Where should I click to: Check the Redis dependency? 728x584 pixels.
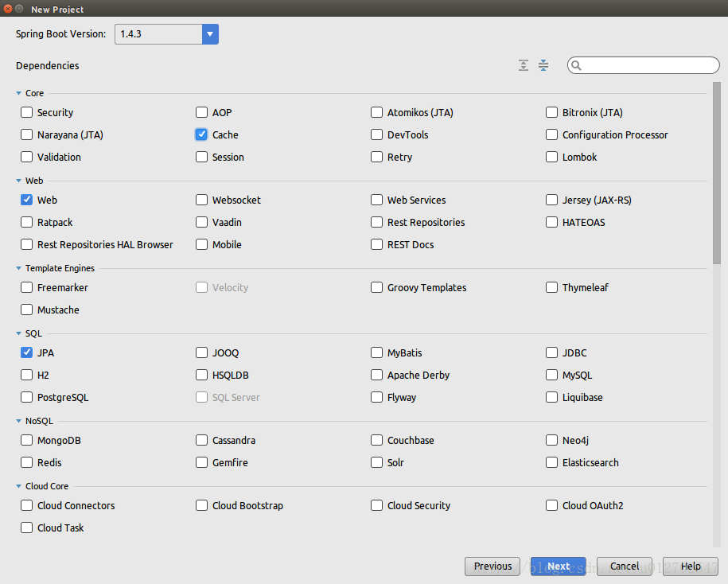click(27, 463)
